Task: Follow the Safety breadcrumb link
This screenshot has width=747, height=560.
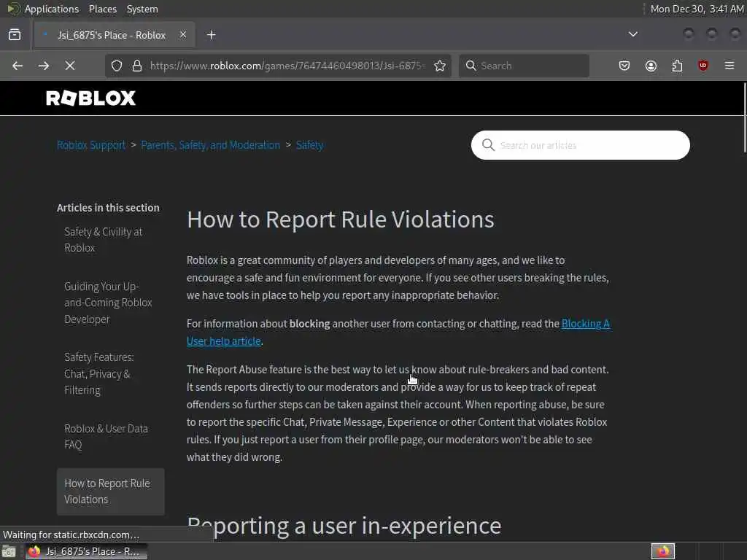Action: 309,145
